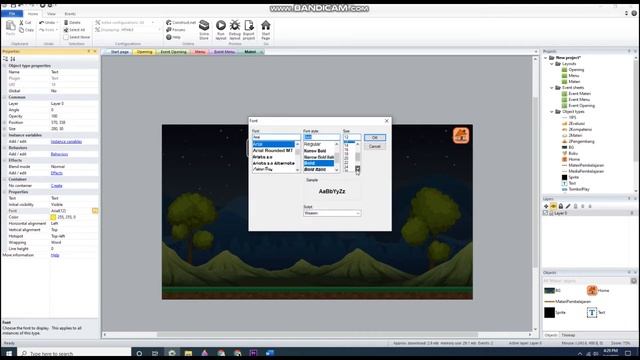The width and height of the screenshot is (640, 360).
Task: Collapse the Layouts folder
Action: click(552, 64)
